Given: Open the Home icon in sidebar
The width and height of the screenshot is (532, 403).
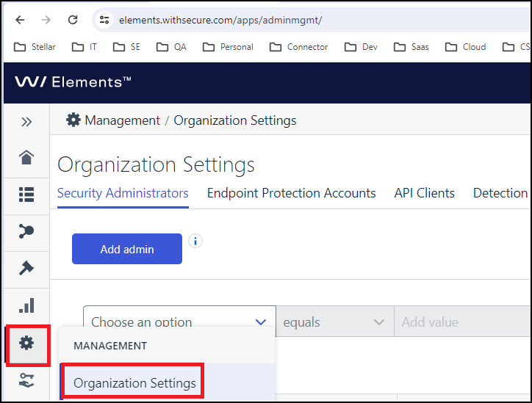Looking at the screenshot, I should tap(26, 157).
